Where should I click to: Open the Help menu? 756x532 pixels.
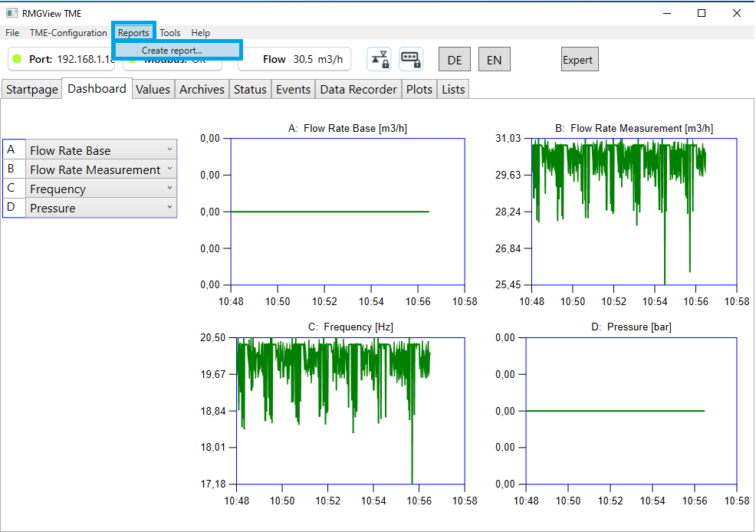201,33
